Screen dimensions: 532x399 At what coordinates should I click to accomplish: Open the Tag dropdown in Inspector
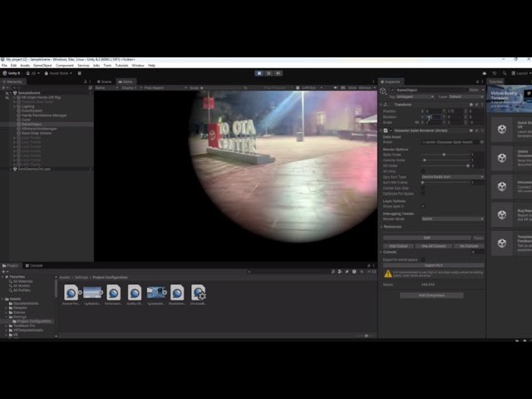click(x=416, y=97)
